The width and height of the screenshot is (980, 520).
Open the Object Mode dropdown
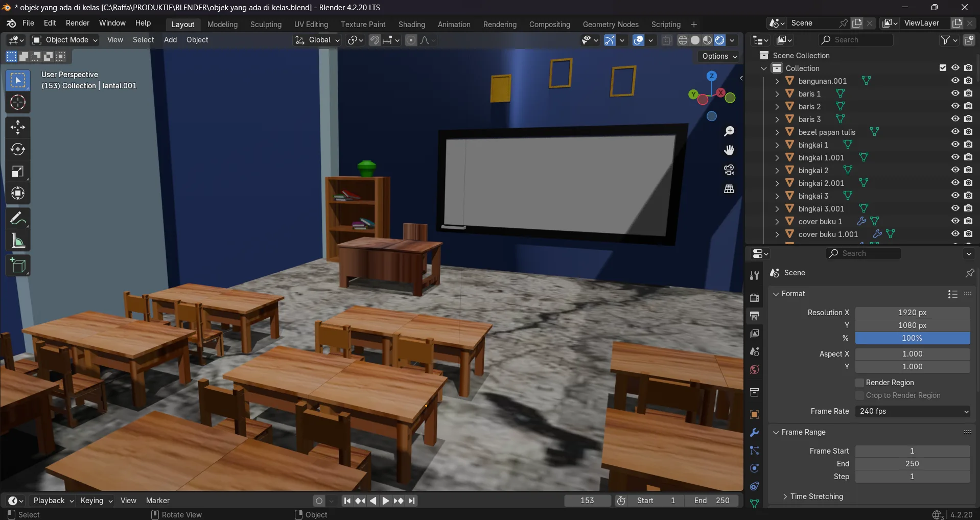[65, 40]
